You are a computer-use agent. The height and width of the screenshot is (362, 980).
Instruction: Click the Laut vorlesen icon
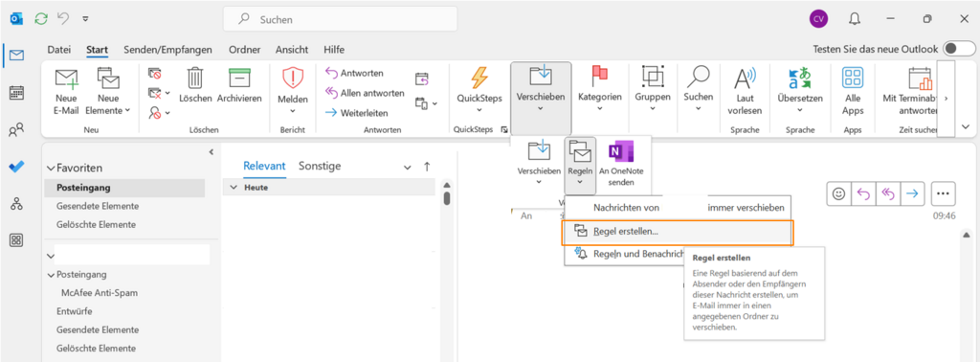745,79
